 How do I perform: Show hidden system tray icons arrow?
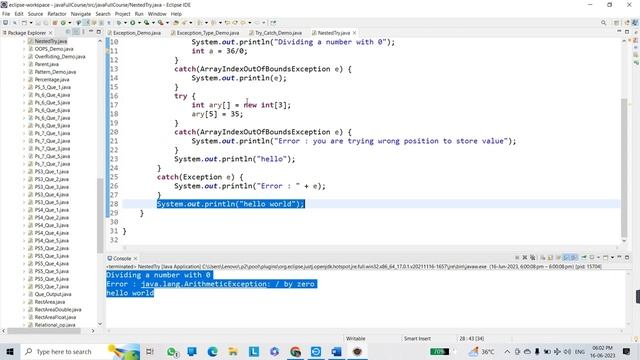click(x=507, y=351)
